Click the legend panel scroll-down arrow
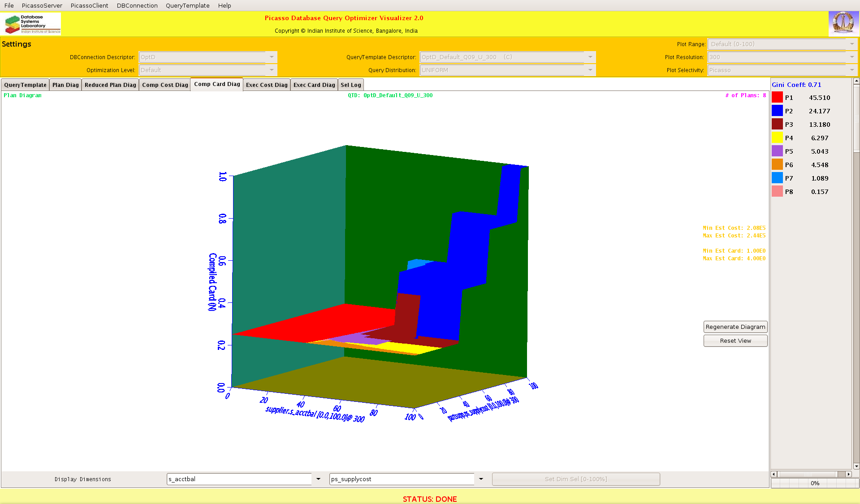 [x=856, y=466]
